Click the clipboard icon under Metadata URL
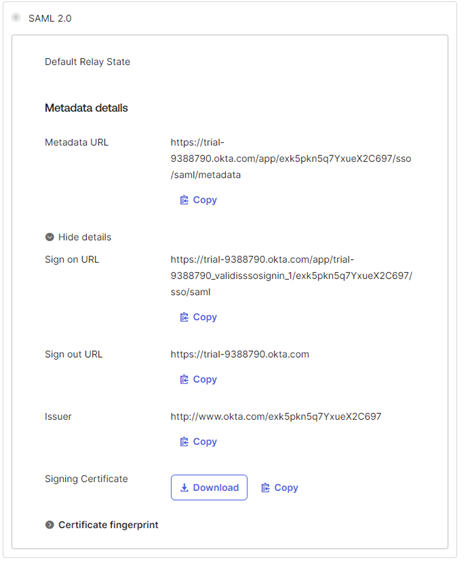Viewport: 468px width, 564px height. pos(184,200)
